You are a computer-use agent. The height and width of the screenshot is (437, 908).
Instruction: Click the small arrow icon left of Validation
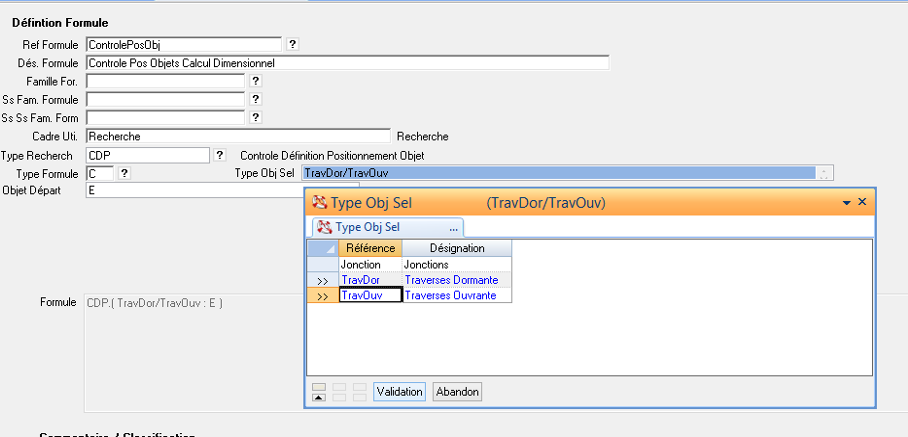point(320,392)
